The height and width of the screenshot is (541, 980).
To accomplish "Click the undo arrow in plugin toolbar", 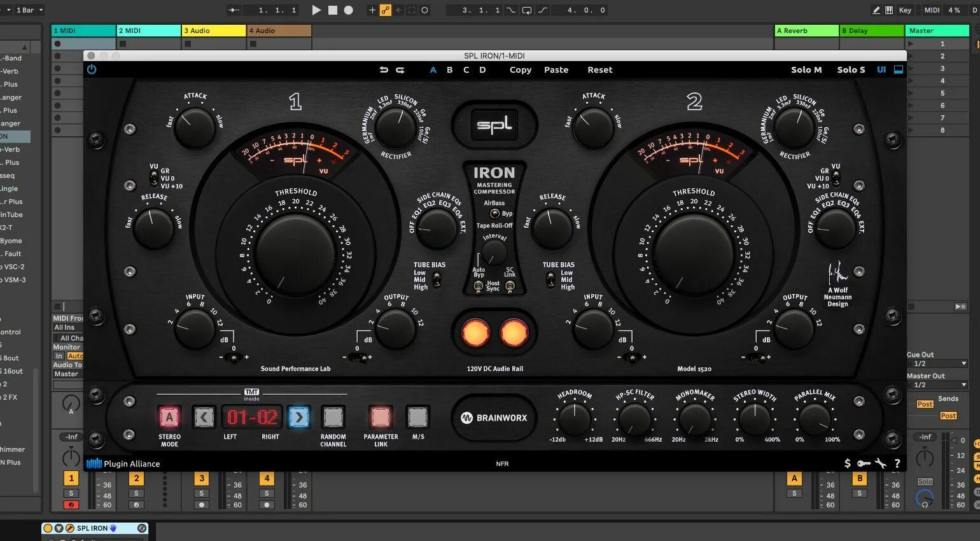I will click(x=384, y=70).
